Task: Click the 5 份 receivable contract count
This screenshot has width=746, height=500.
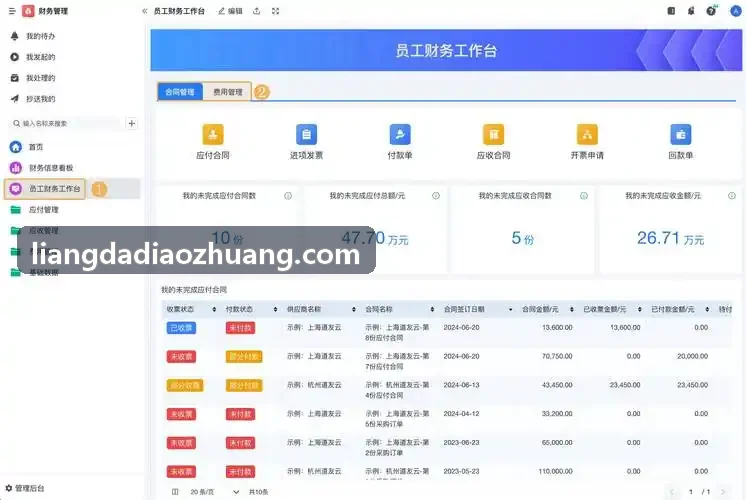Action: pyautogui.click(x=522, y=238)
